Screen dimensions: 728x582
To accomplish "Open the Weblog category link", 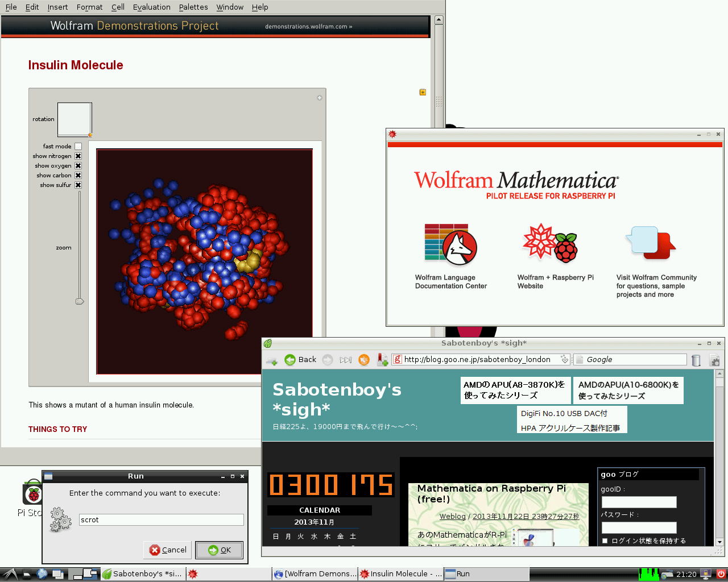I will point(453,516).
